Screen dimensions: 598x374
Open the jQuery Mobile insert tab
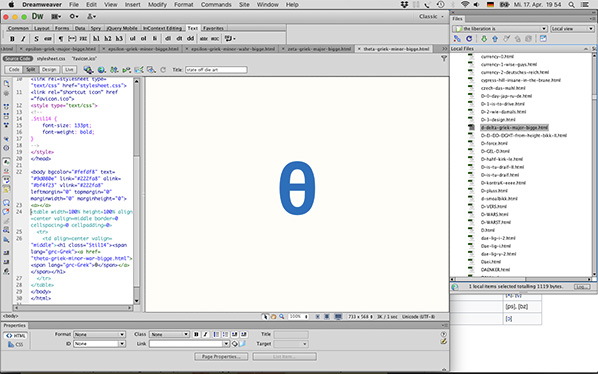point(122,28)
